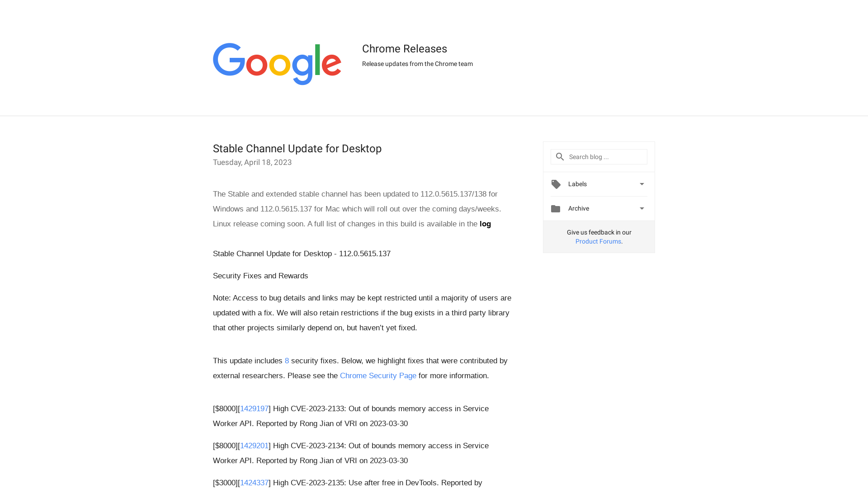868x488 pixels.
Task: Select Chrome Releases blog menu
Action: coord(405,49)
